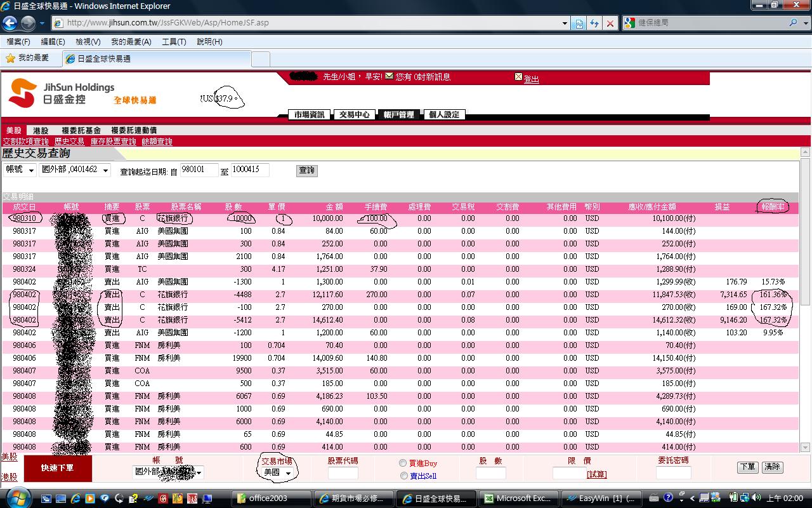Open the 工具(T) menu

(x=174, y=42)
